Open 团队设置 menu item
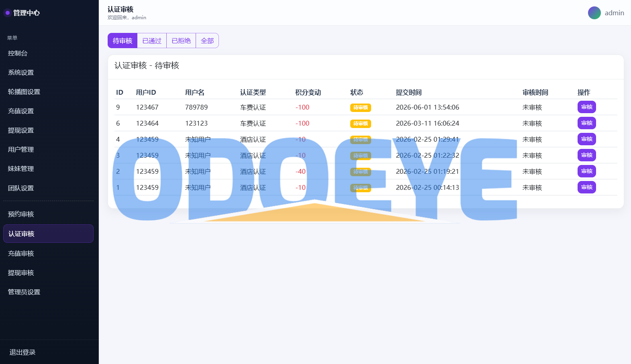 pos(48,188)
